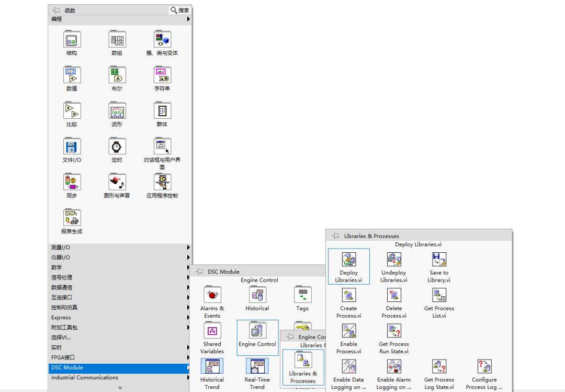Screen dimensions: 565x392
Task: Show more categories with the bottom chevron
Action: tap(120, 388)
